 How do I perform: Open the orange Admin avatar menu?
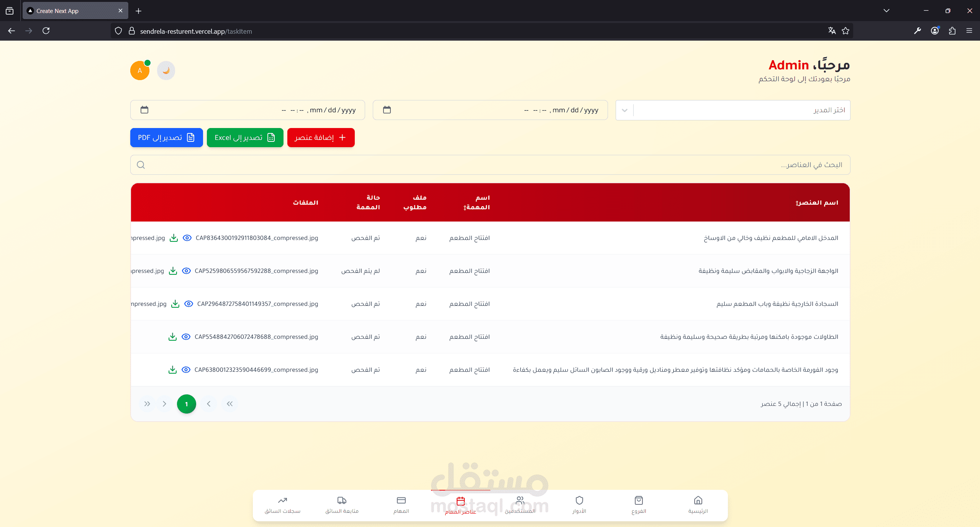tap(140, 71)
